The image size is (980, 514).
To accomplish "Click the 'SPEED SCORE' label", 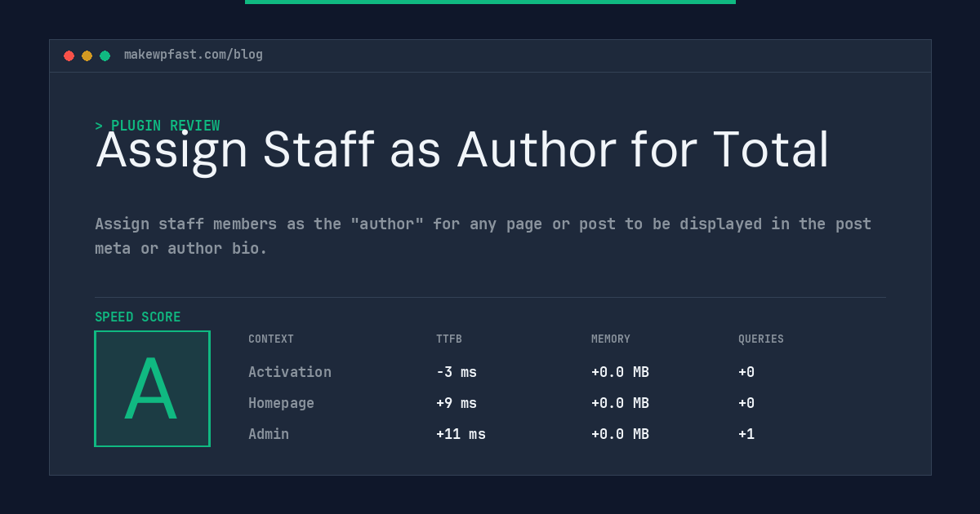I will [x=138, y=317].
